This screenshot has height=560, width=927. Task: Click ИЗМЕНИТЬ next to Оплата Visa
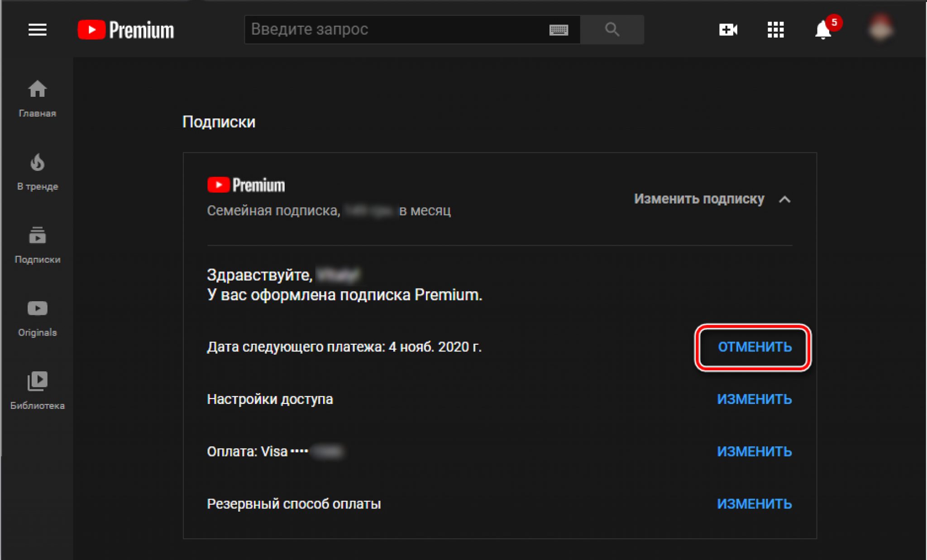(755, 451)
